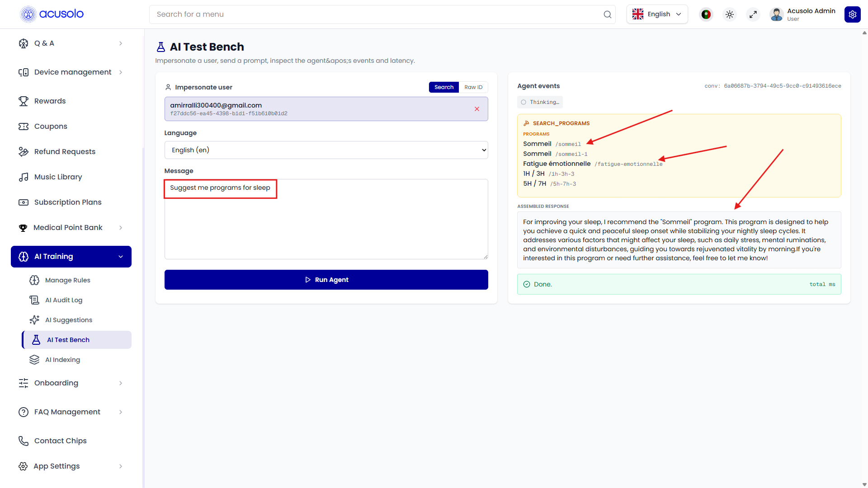Click the Q & A sidebar icon
The width and height of the screenshot is (868, 488).
(x=24, y=43)
